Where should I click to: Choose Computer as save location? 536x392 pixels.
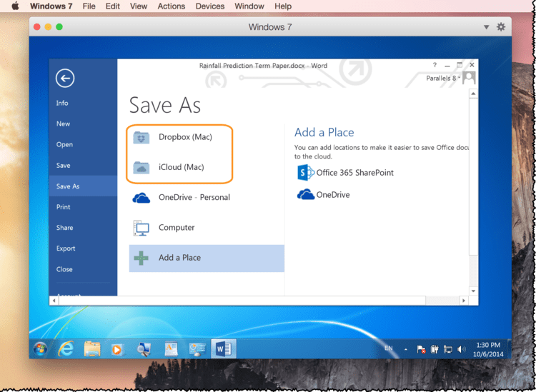coord(207,228)
